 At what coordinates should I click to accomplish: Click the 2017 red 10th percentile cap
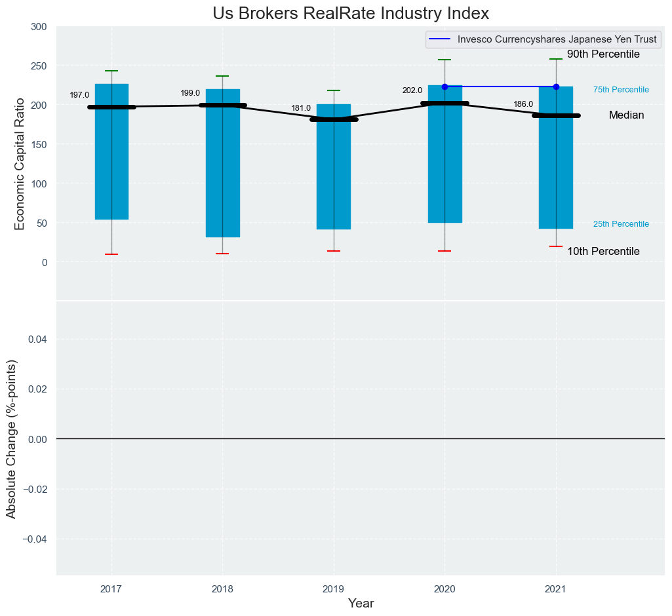(x=111, y=254)
